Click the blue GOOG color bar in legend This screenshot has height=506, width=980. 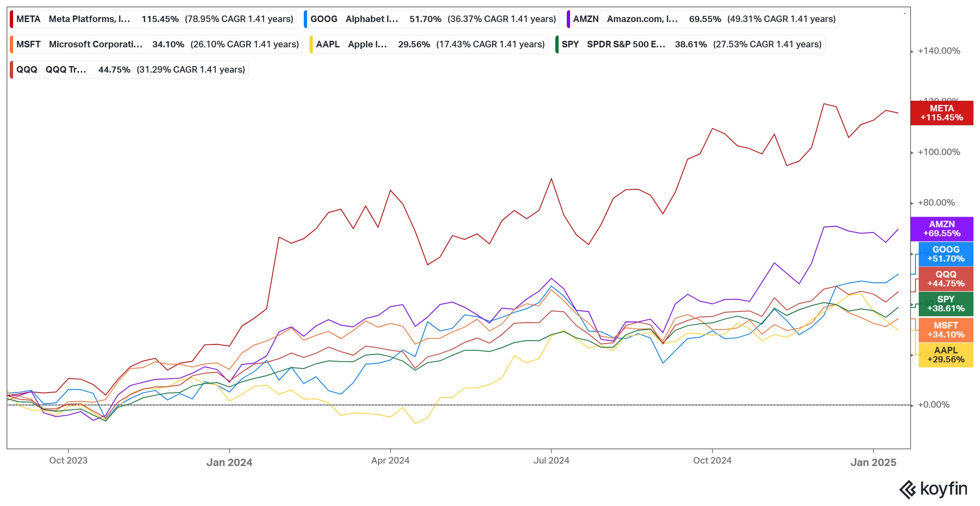coord(305,19)
